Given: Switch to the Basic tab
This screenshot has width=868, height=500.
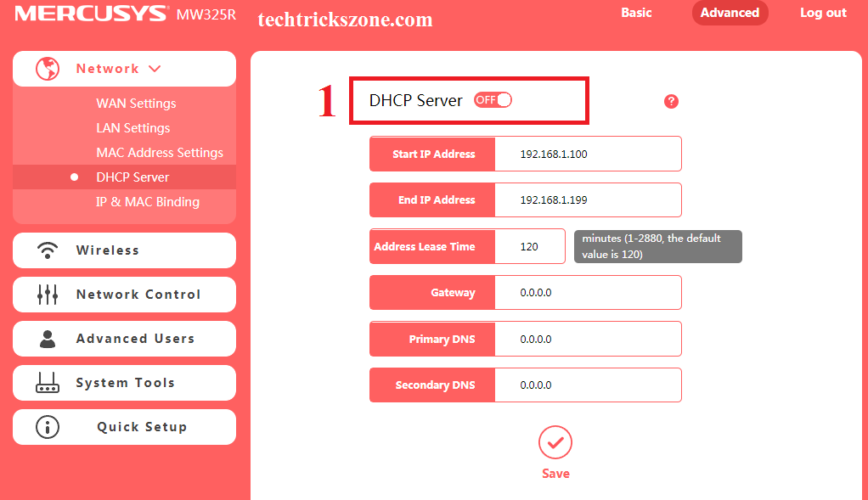Looking at the screenshot, I should (x=636, y=13).
